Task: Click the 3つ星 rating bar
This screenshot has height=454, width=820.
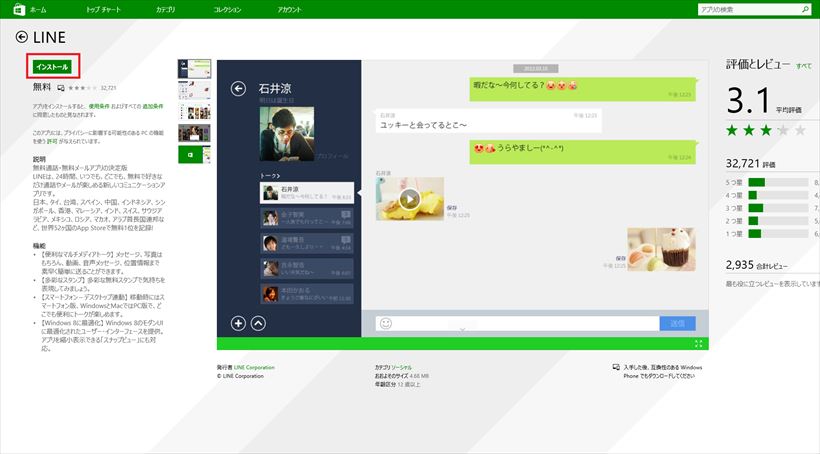Action: [778, 208]
